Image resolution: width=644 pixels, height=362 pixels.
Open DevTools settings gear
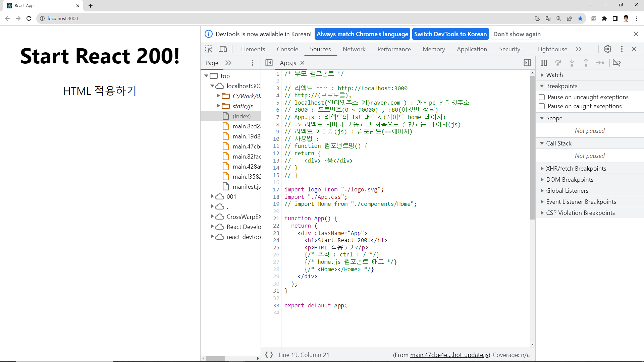pos(607,49)
